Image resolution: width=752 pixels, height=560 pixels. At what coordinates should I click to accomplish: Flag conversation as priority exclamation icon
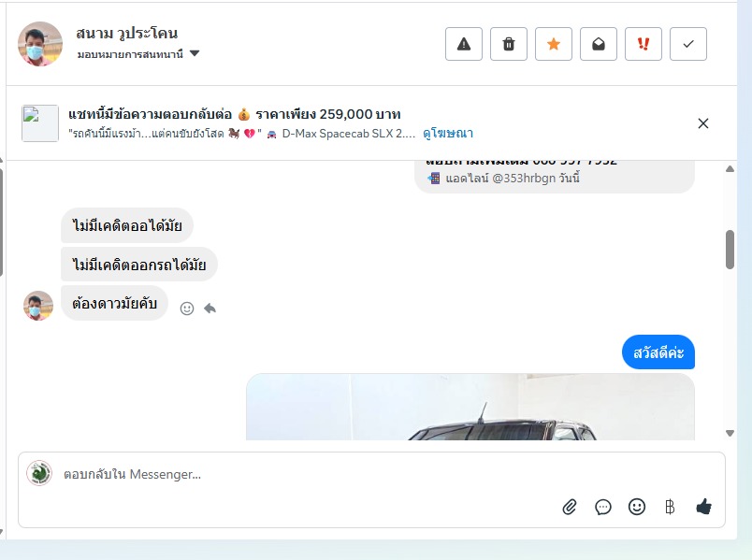[x=644, y=44]
